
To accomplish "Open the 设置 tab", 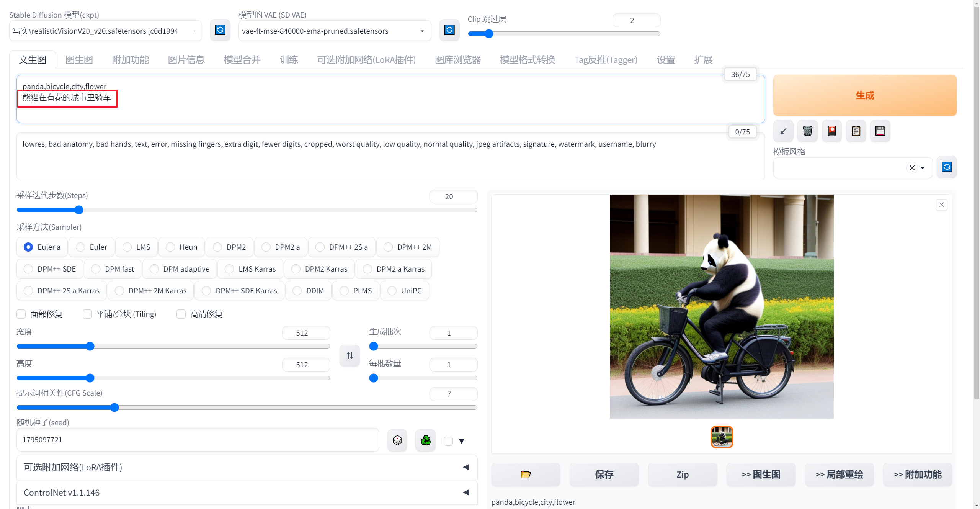I will pos(666,60).
